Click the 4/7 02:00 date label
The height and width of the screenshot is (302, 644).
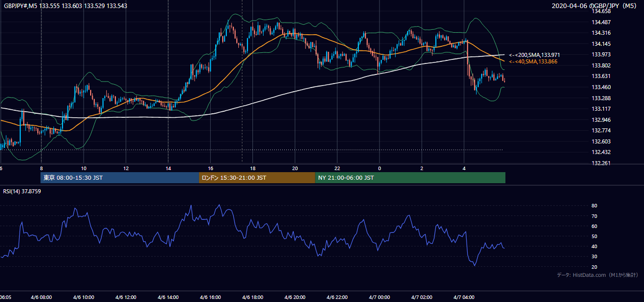(x=422, y=297)
